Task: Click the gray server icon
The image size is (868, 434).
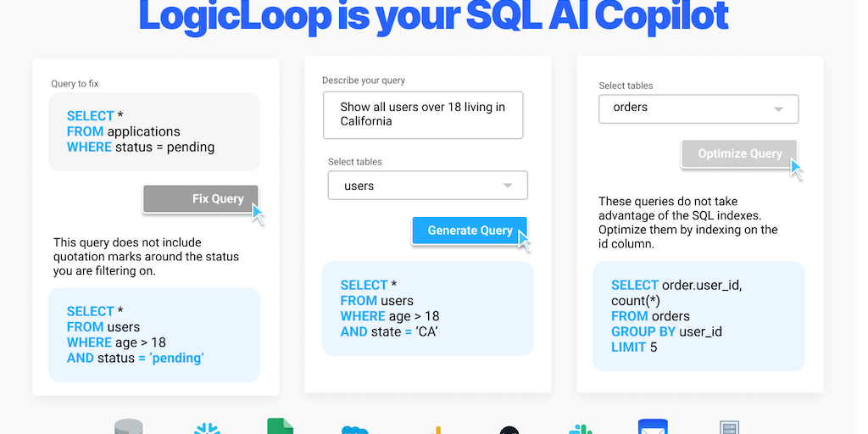Action: 729,428
